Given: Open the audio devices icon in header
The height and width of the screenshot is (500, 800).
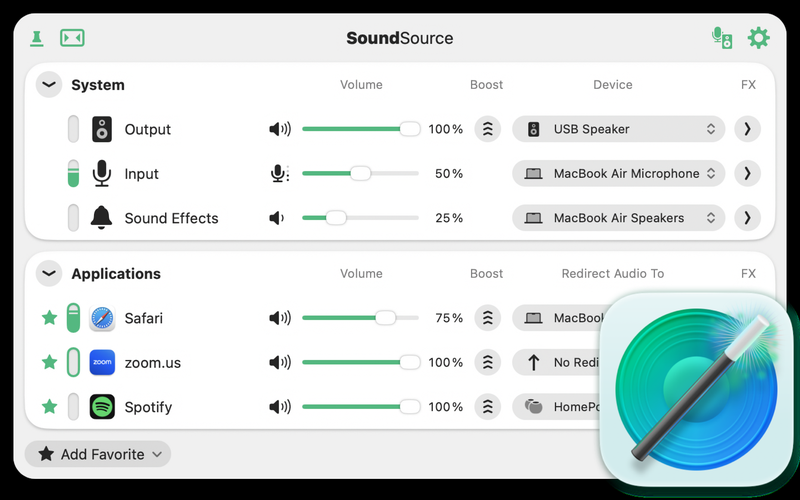Looking at the screenshot, I should (x=722, y=38).
